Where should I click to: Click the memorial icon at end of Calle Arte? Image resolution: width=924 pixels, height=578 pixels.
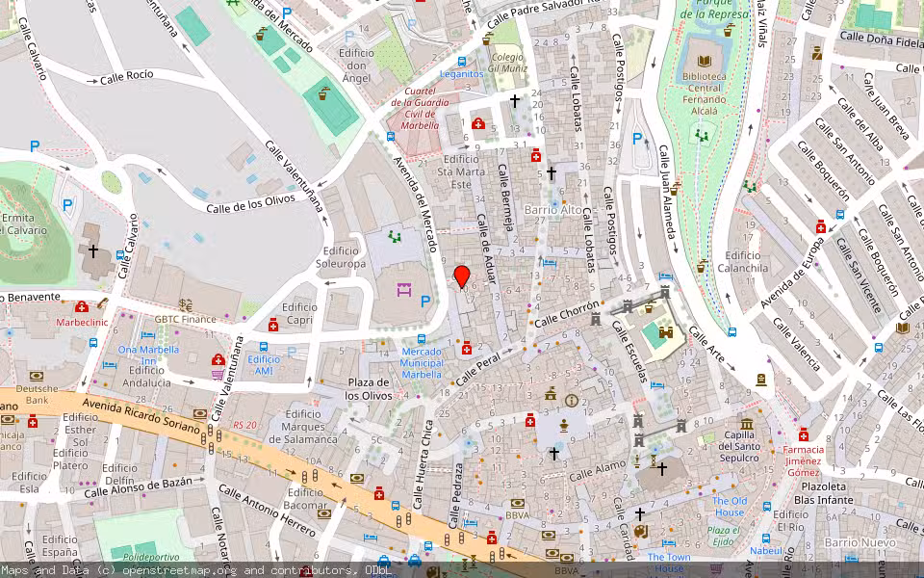click(761, 380)
